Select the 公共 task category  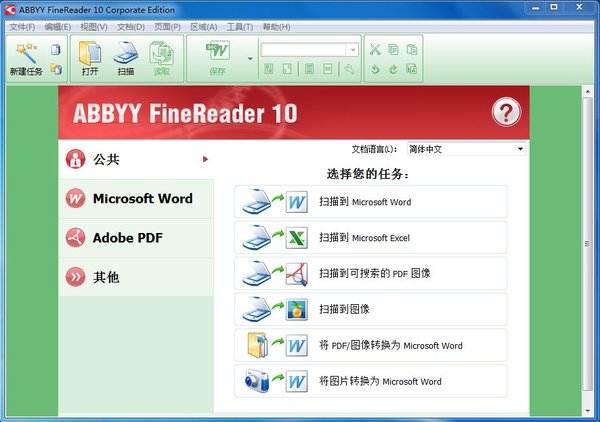coord(136,159)
